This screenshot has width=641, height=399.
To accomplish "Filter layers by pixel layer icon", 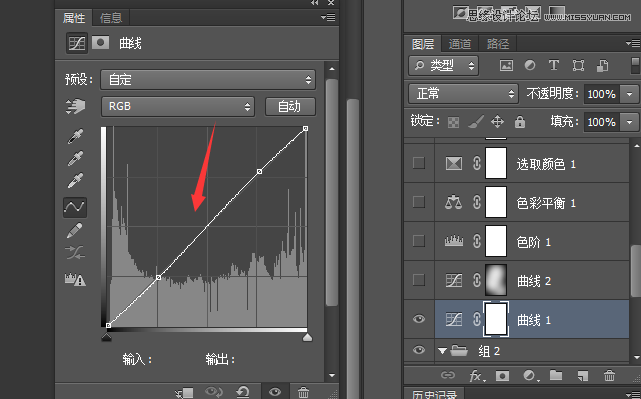I will [x=506, y=65].
